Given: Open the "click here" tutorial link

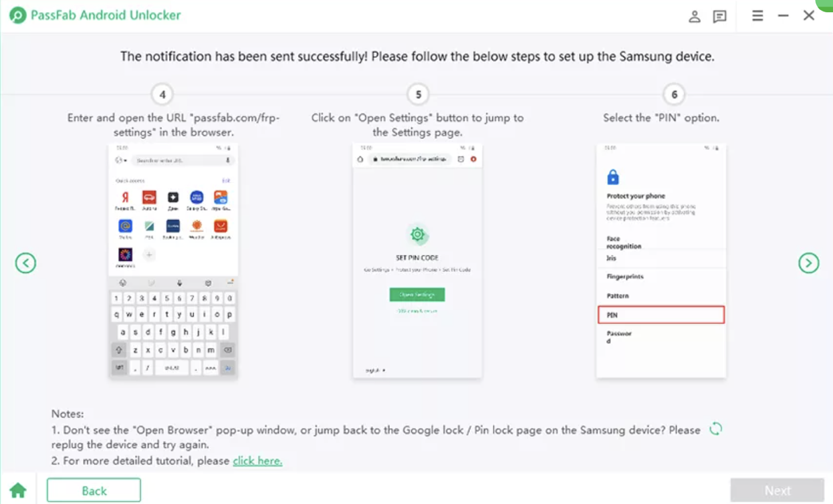Looking at the screenshot, I should pos(257,461).
